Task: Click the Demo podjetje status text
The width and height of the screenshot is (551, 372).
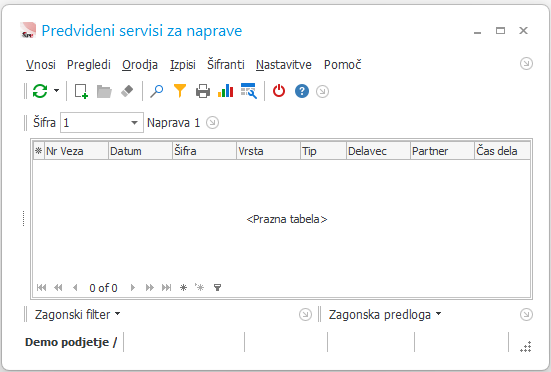Action: tap(71, 342)
